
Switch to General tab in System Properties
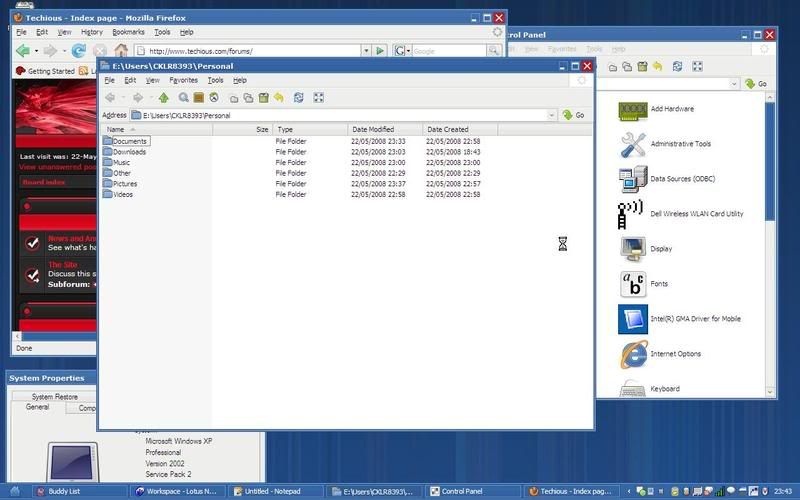[x=37, y=407]
